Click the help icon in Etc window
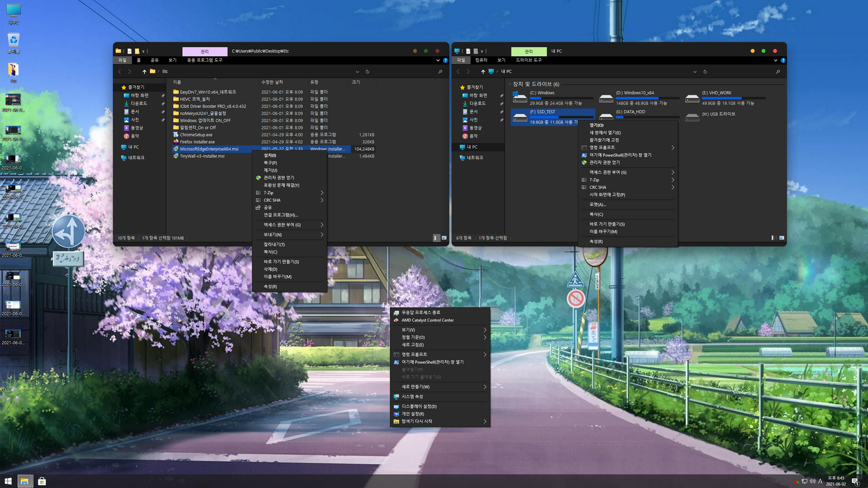 pos(445,61)
